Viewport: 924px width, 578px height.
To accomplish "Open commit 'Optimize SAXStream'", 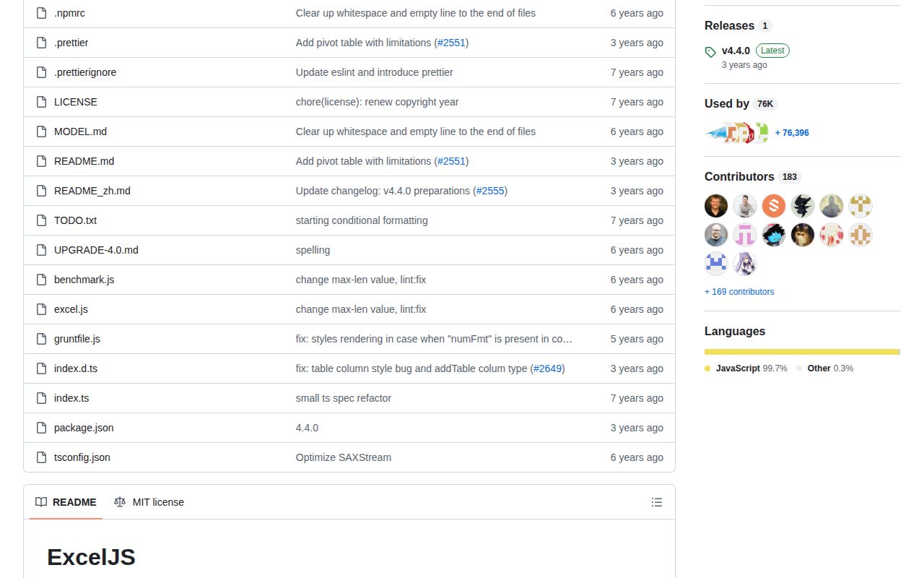I will pyautogui.click(x=344, y=457).
